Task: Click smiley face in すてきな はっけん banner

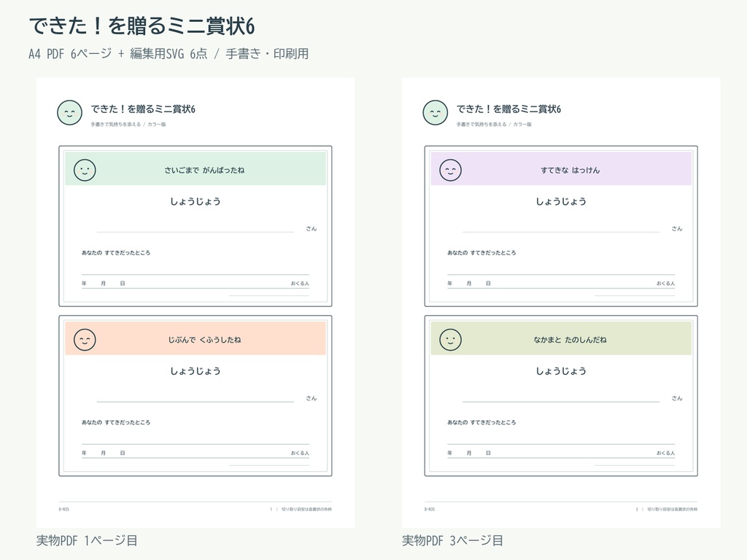Action: (451, 170)
